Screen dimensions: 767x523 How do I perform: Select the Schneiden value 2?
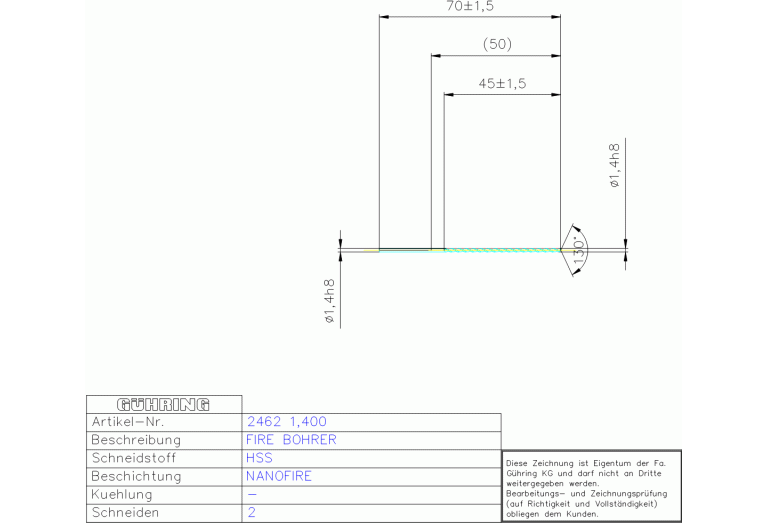pos(251,513)
